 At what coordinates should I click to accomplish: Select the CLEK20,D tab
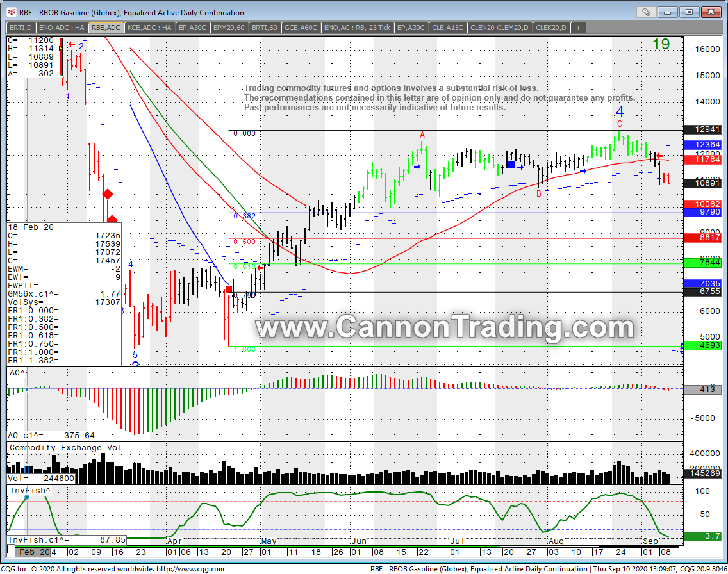pos(551,28)
